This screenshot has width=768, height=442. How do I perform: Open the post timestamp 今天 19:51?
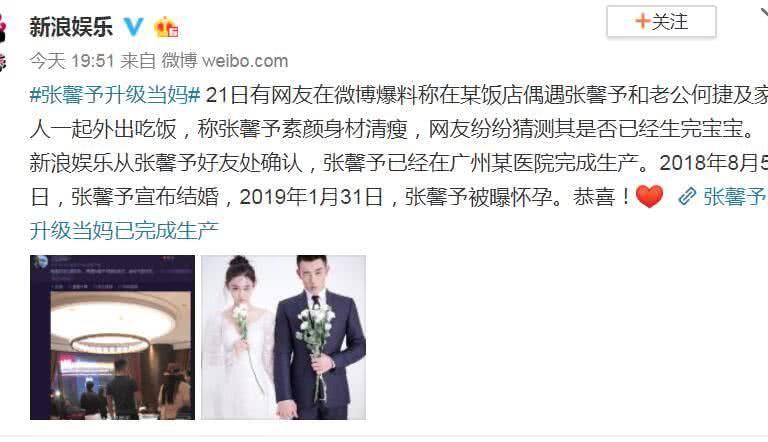(x=72, y=61)
